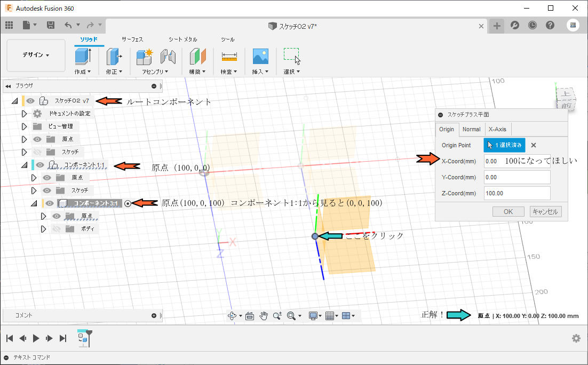Select the window selection tool icon
Screen dimensions: 588x365
(x=292, y=56)
